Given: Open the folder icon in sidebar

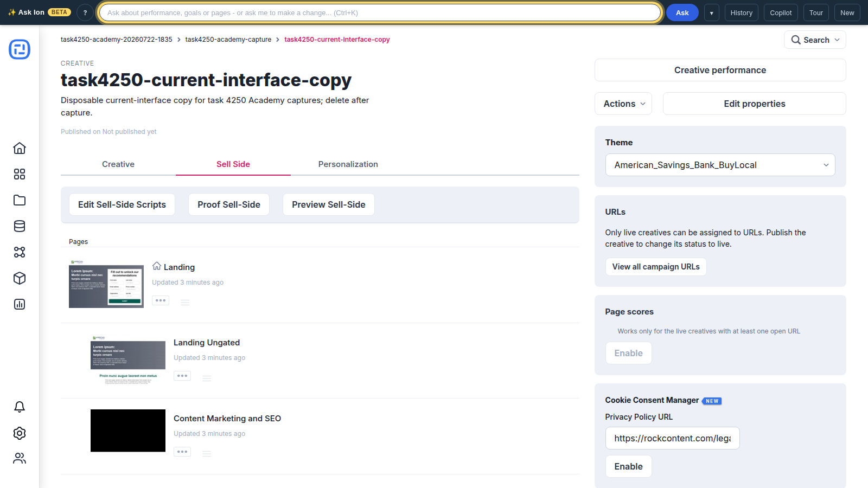Looking at the screenshot, I should pos(20,200).
